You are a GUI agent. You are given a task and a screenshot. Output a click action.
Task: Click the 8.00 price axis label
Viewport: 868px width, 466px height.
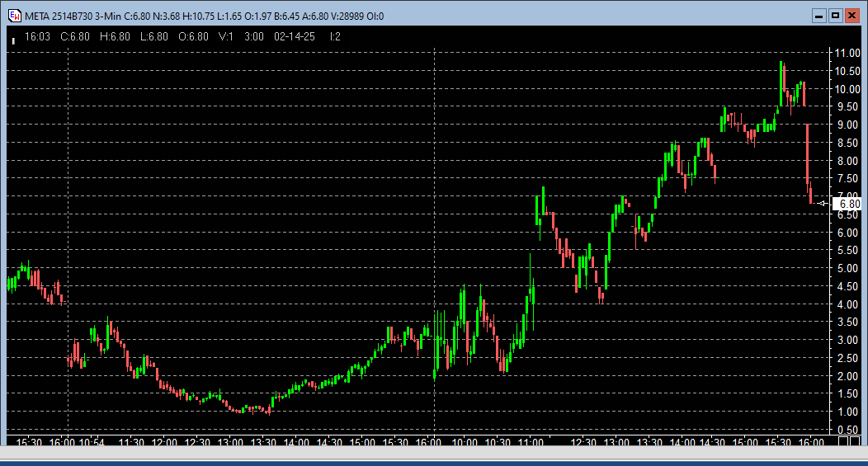click(x=847, y=161)
